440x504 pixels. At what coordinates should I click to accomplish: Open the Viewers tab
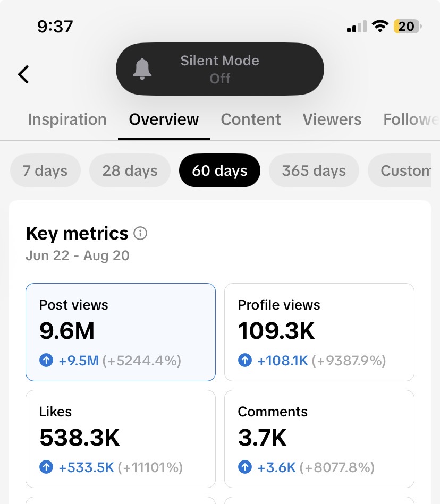pos(332,119)
